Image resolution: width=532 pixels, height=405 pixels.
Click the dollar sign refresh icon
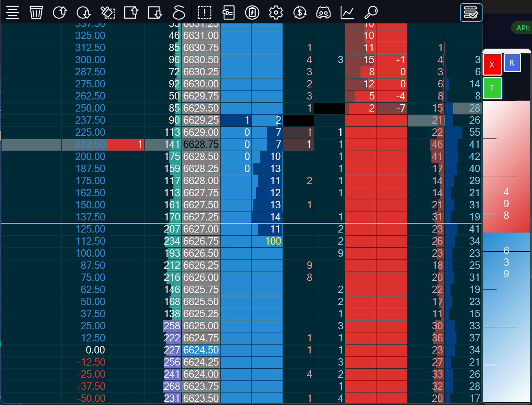tap(300, 12)
